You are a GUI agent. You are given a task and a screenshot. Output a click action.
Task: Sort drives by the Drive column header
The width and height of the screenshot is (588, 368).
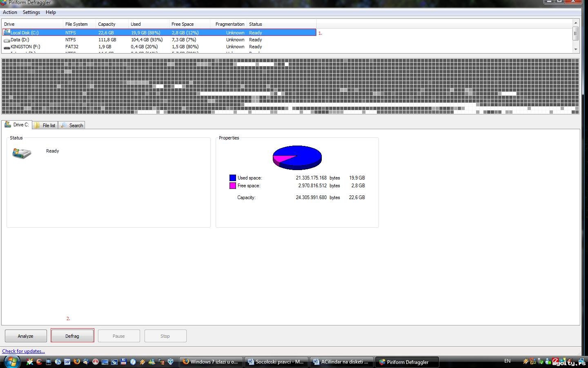pos(33,24)
